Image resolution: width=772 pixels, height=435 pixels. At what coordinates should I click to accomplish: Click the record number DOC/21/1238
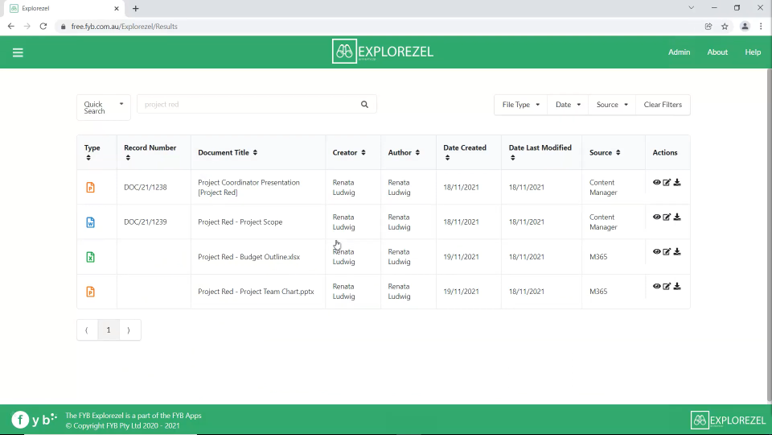click(x=145, y=187)
